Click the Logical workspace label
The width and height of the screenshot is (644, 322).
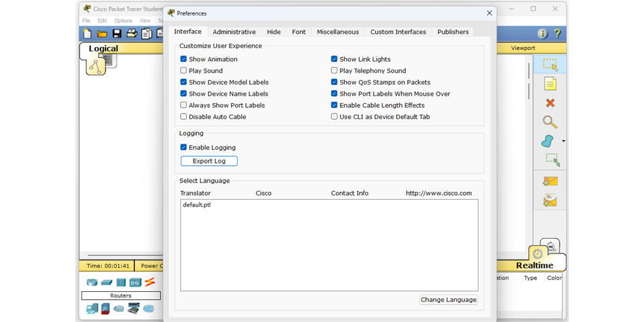click(104, 49)
